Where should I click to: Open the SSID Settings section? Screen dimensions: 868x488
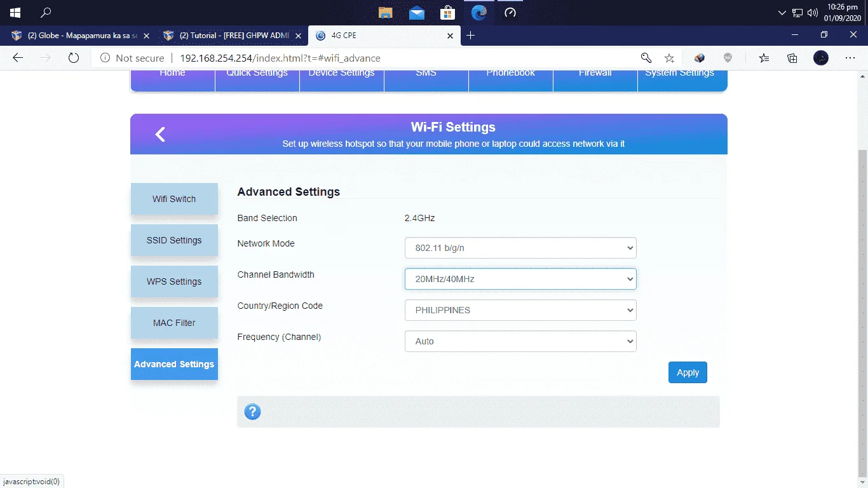tap(174, 240)
